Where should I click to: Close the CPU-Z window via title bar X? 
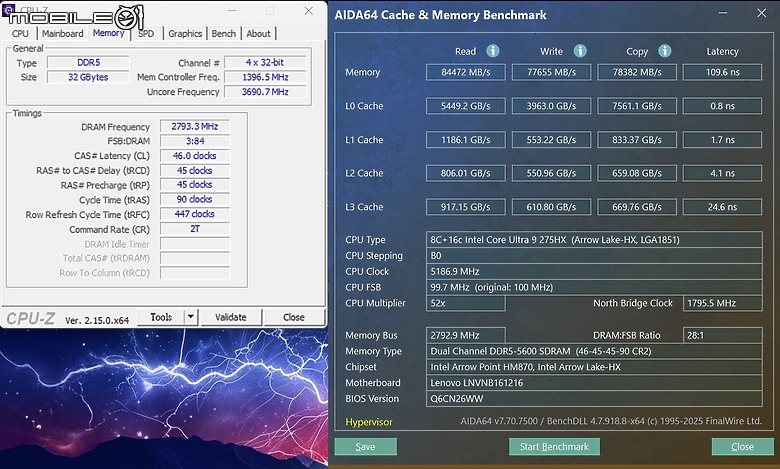click(x=308, y=10)
